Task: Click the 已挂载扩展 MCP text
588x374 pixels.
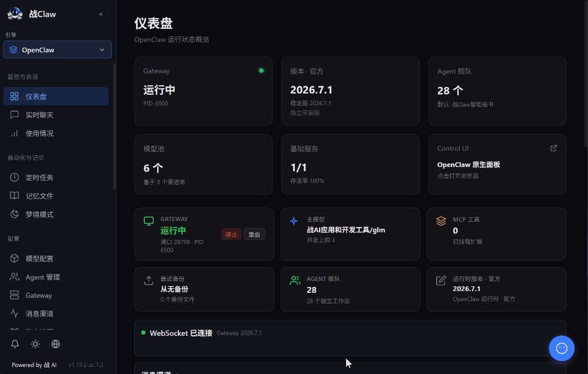Action: (467, 242)
